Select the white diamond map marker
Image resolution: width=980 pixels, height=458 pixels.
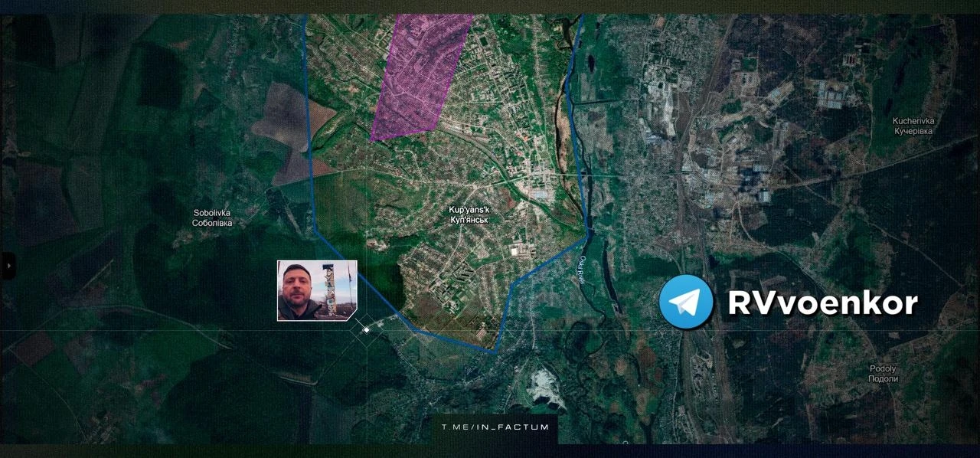tap(367, 329)
